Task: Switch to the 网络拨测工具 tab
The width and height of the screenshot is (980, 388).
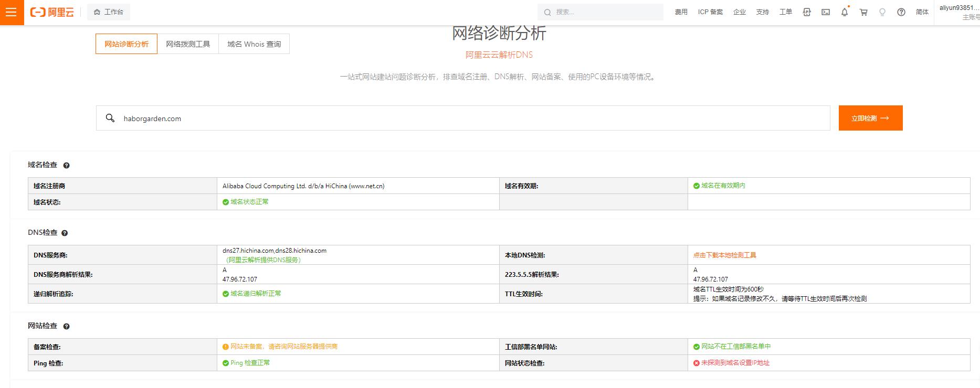Action: [x=188, y=44]
